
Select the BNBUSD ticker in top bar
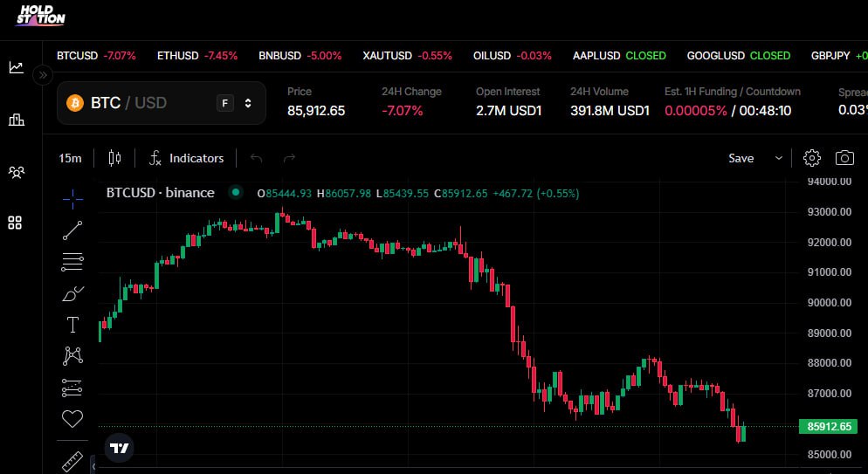tap(300, 56)
